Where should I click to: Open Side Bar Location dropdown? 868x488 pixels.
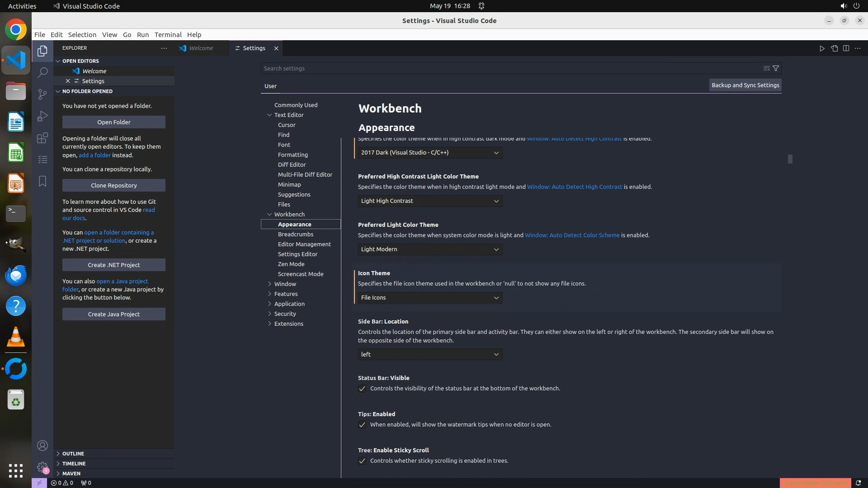[x=429, y=355]
